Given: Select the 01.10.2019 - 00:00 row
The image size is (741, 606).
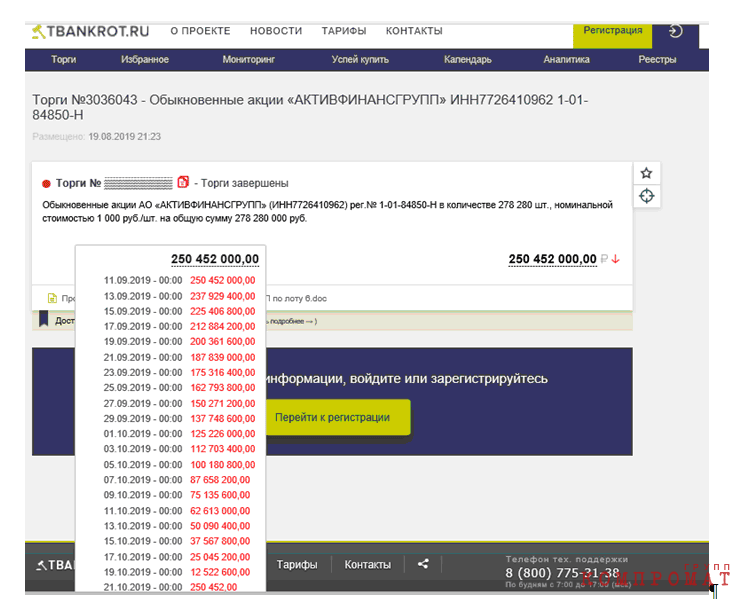Looking at the screenshot, I should click(180, 434).
